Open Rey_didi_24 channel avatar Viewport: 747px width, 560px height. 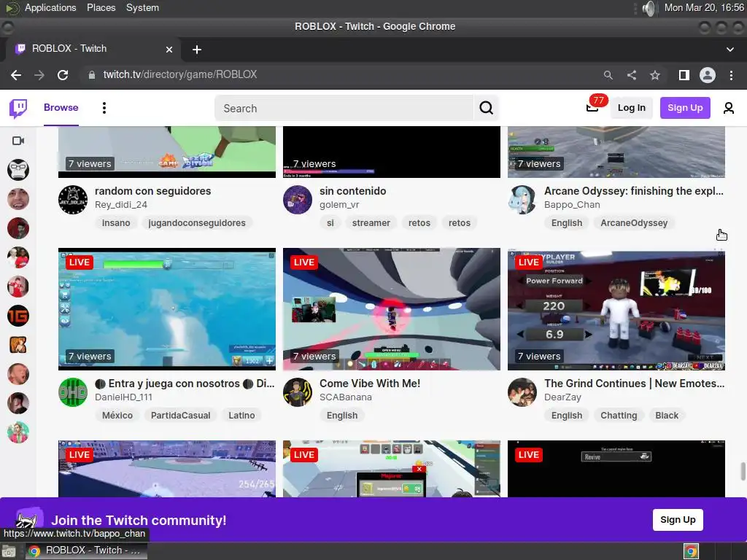pos(73,200)
